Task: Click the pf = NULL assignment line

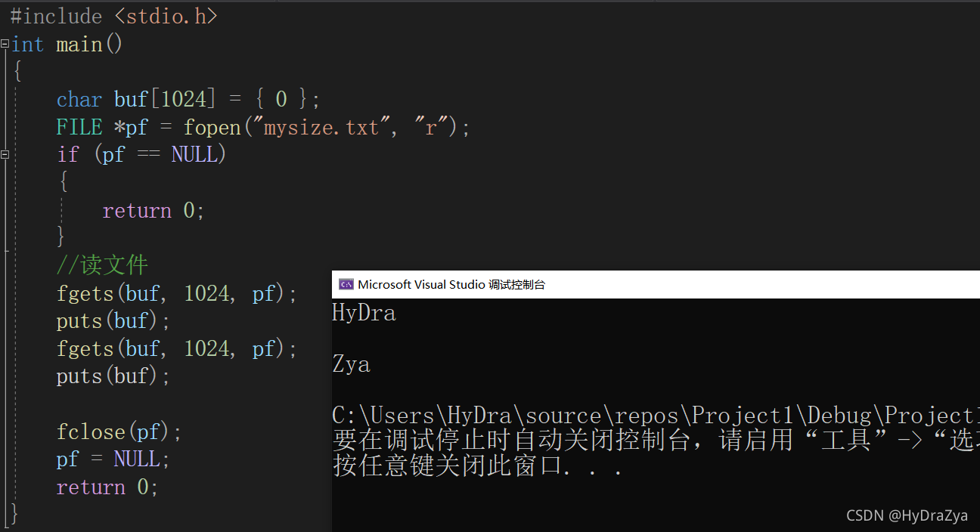Action: click(113, 459)
